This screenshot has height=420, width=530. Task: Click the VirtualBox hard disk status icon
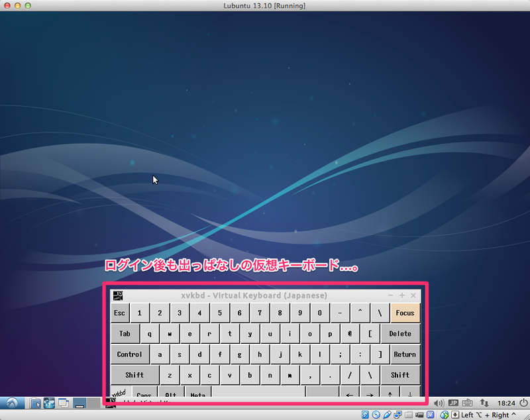(365, 415)
